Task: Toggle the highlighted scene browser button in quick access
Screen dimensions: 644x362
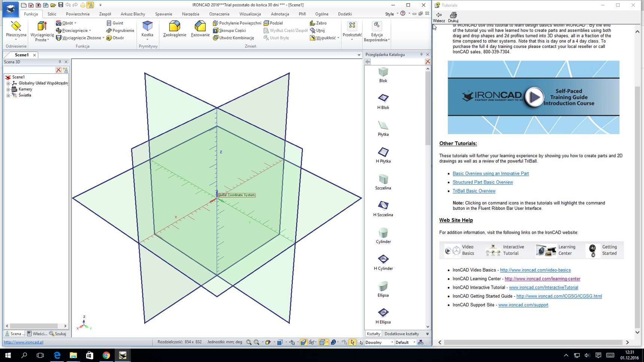Action: 90,5
